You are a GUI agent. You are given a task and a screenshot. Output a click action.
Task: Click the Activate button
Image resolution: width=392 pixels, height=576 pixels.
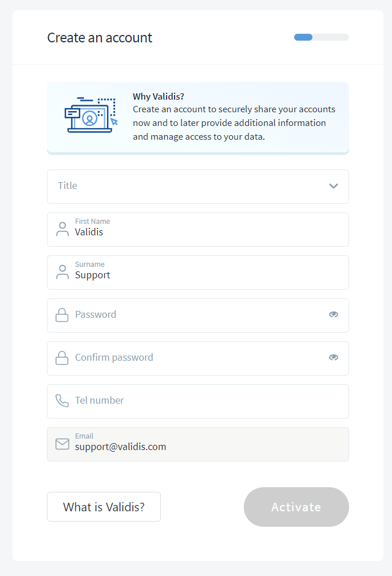(x=296, y=507)
